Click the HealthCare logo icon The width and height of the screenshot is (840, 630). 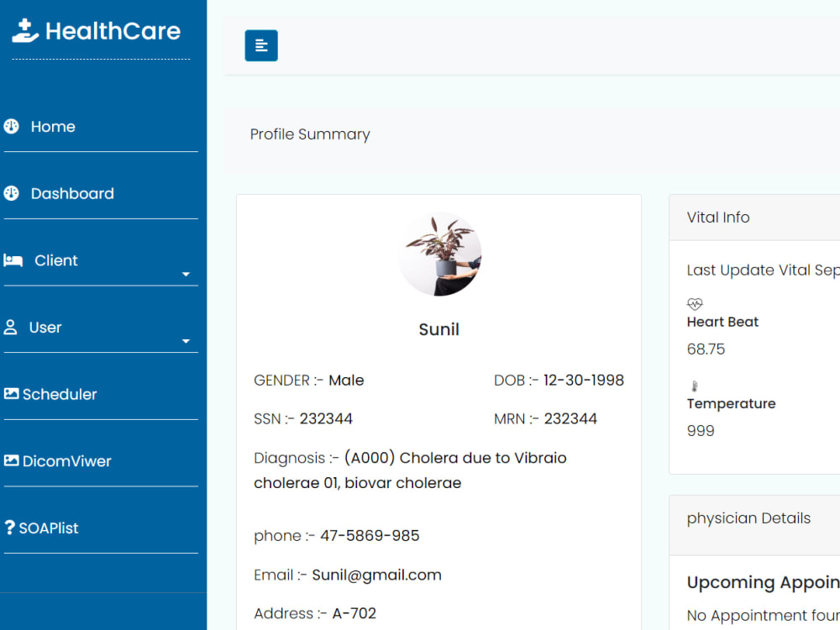25,30
